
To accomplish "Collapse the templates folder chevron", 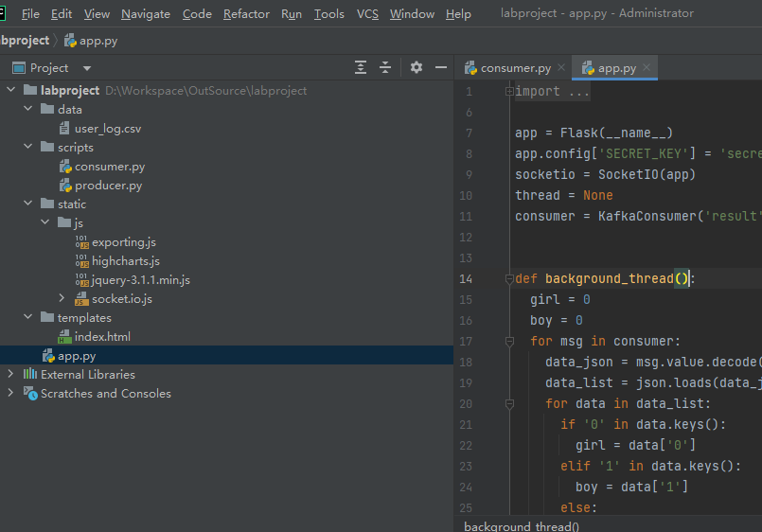I will 28,317.
